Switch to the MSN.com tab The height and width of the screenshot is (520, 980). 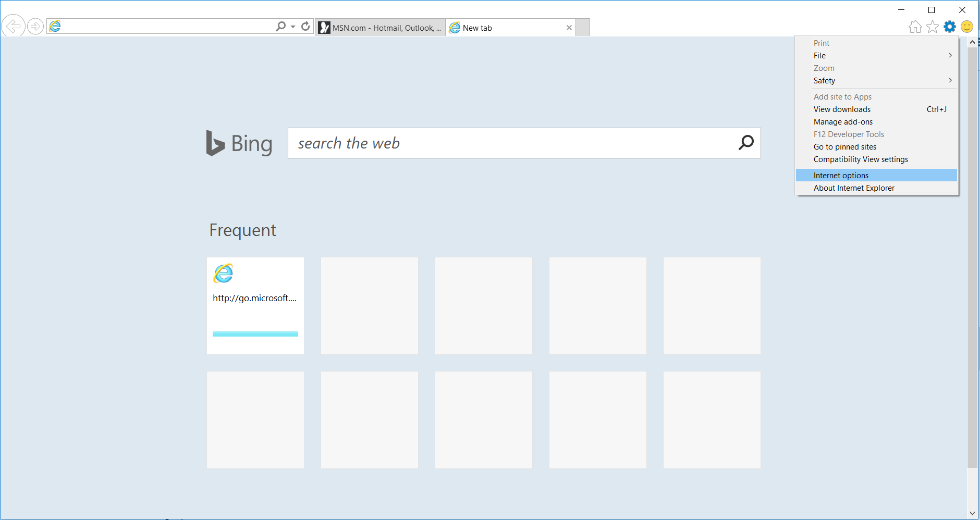(x=381, y=28)
